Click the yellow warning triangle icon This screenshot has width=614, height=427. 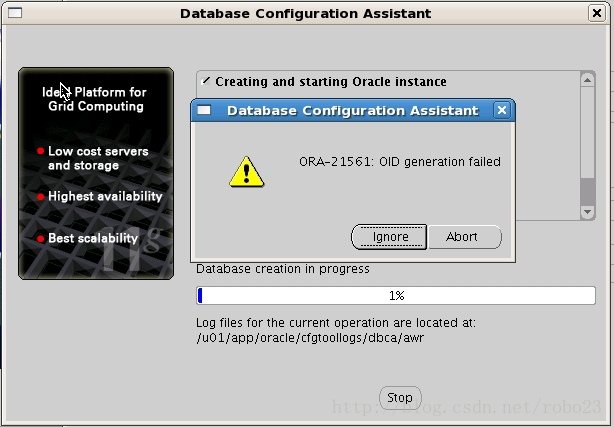tap(245, 171)
